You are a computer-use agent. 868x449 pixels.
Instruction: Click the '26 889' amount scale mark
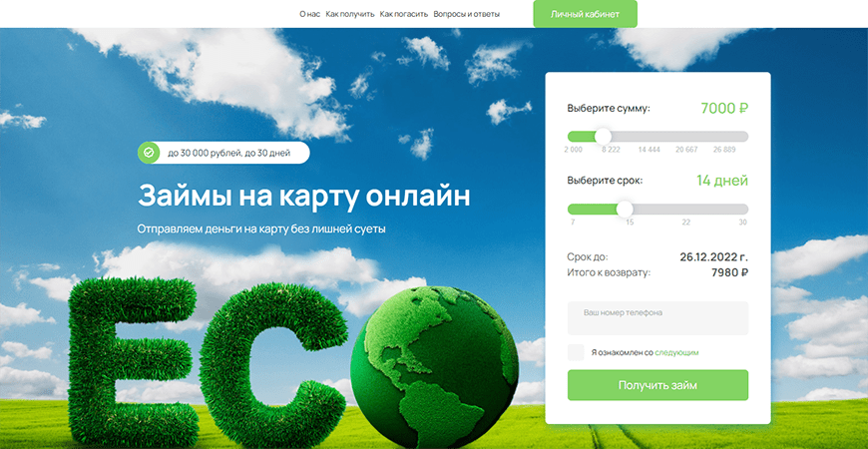[724, 150]
